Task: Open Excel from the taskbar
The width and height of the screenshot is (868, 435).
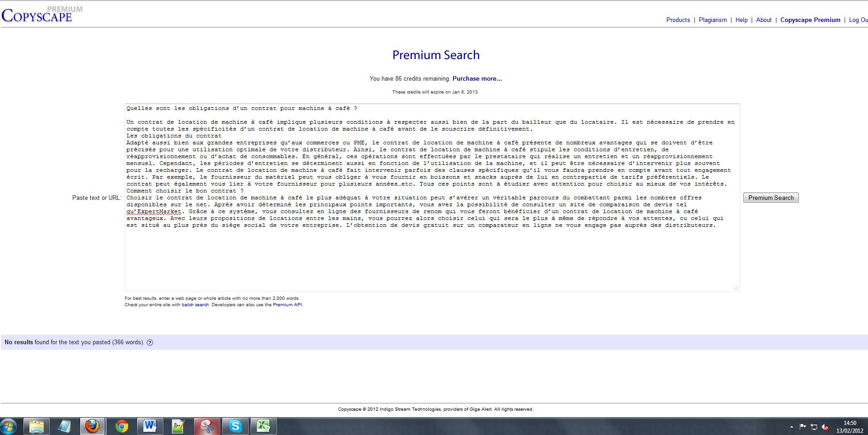Action: [263, 426]
